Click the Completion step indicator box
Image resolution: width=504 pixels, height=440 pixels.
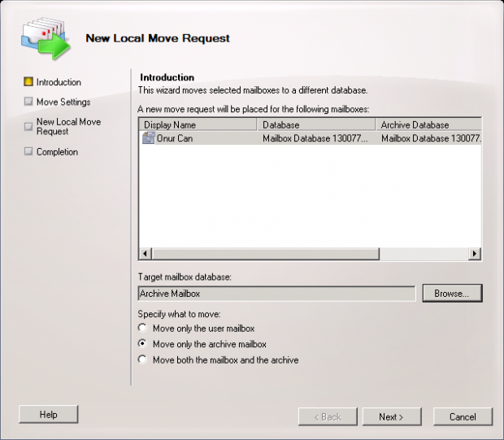28,151
